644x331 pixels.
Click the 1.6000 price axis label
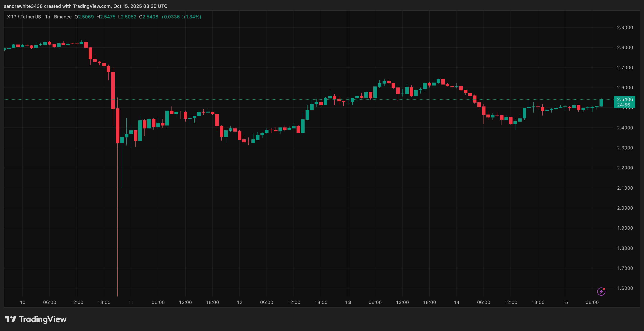pyautogui.click(x=625, y=288)
